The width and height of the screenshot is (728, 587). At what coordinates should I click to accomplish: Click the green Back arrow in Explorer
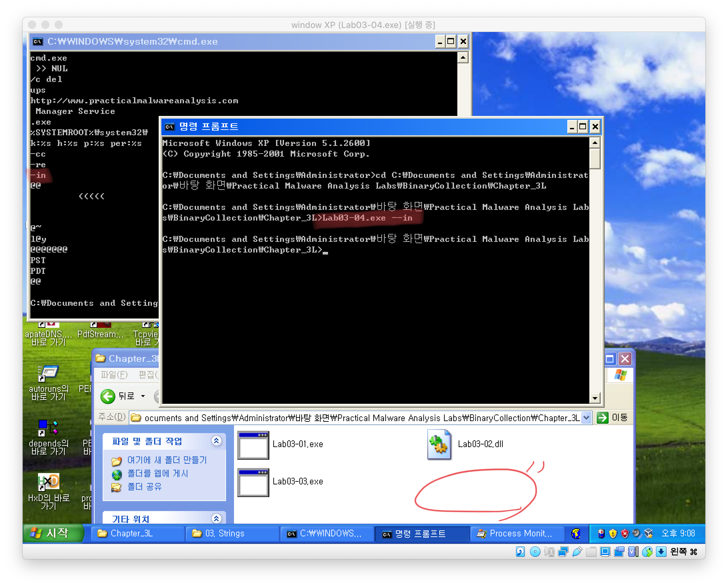click(108, 397)
